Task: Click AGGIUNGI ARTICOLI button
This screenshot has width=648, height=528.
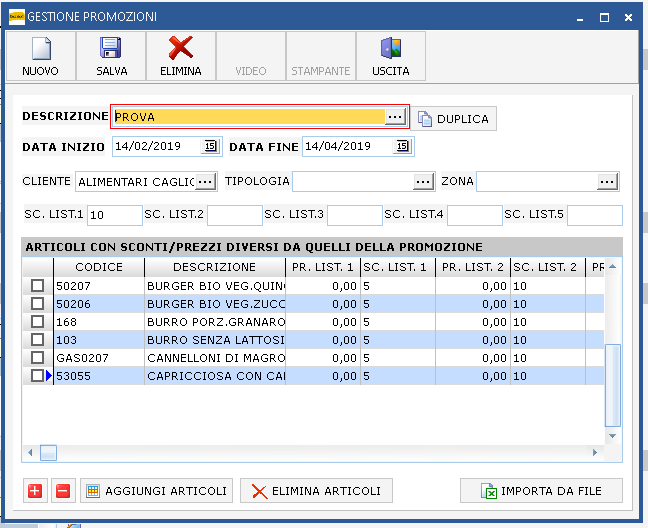Action: (157, 491)
